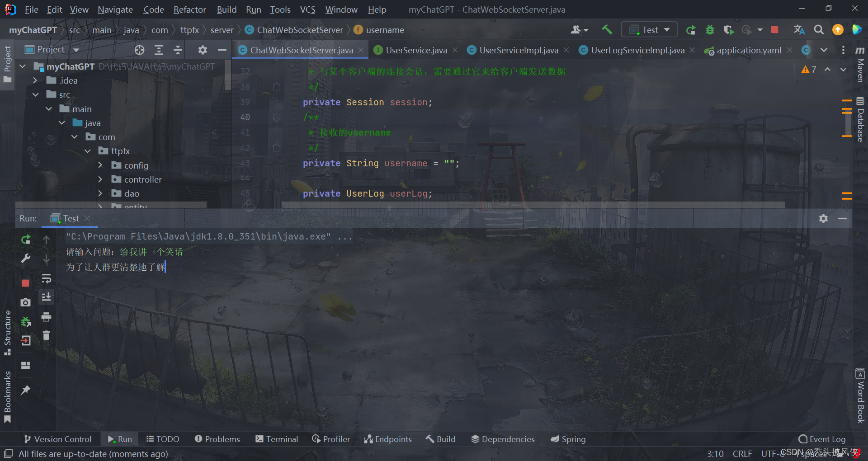Toggle the Structure side tool window

click(7, 333)
